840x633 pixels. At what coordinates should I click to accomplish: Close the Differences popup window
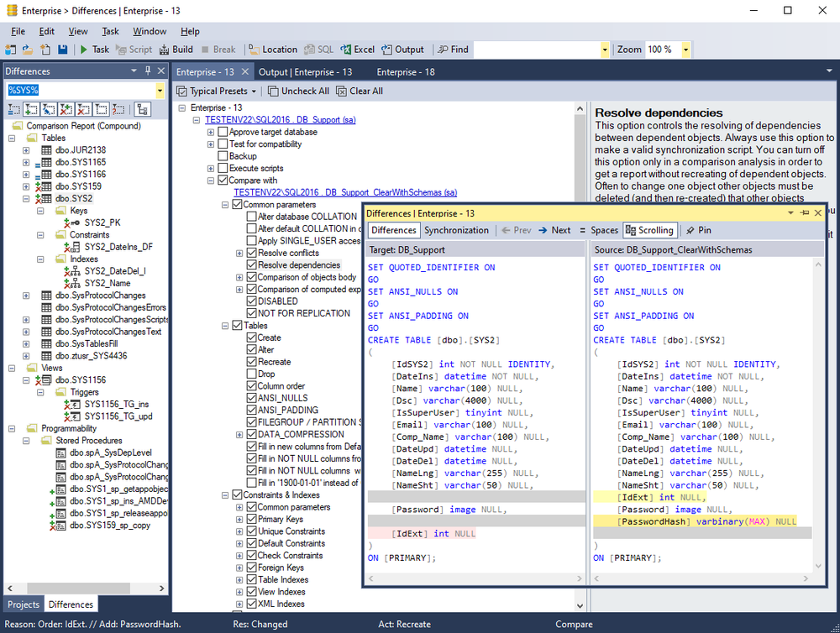[x=818, y=213]
